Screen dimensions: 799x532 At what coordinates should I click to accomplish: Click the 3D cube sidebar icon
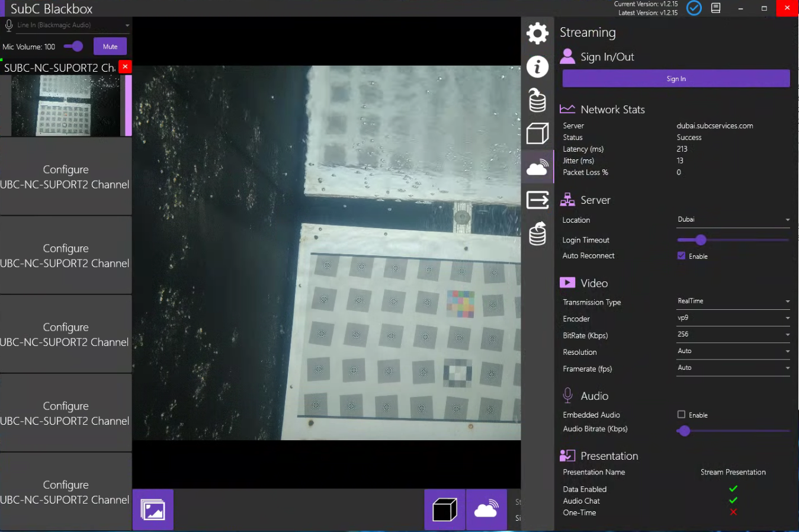[x=537, y=133]
